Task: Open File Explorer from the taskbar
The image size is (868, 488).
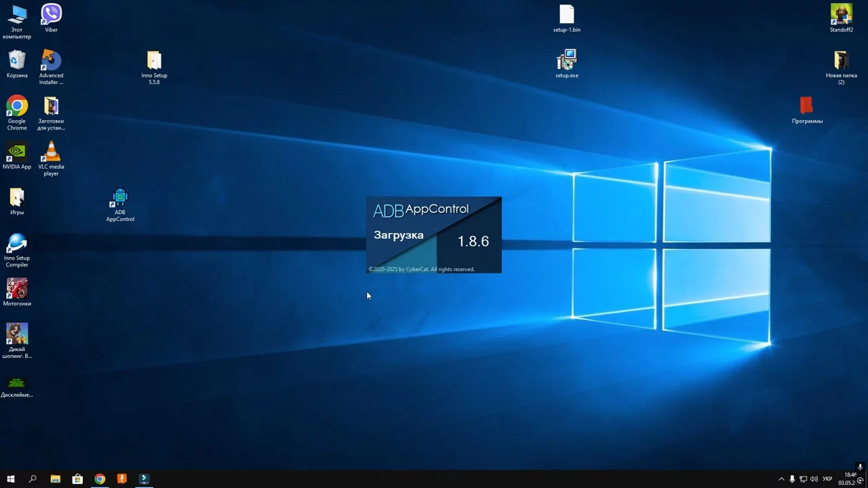Action: coord(56,479)
